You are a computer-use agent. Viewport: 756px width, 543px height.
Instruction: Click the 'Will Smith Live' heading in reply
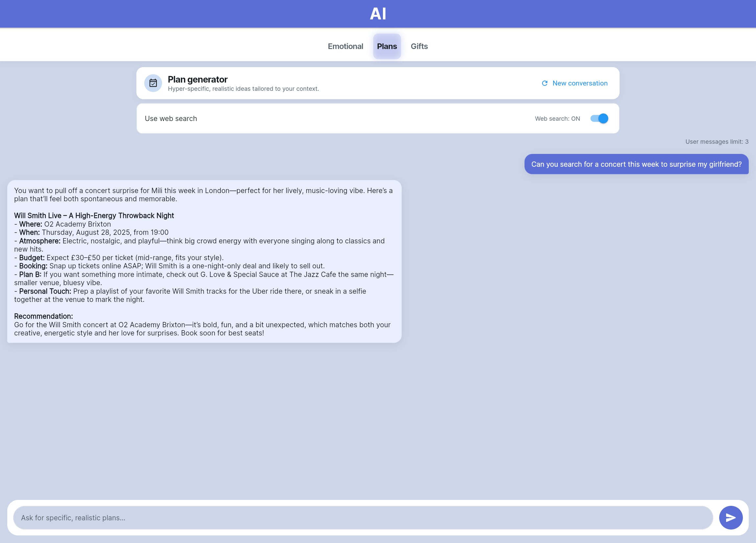pos(94,215)
